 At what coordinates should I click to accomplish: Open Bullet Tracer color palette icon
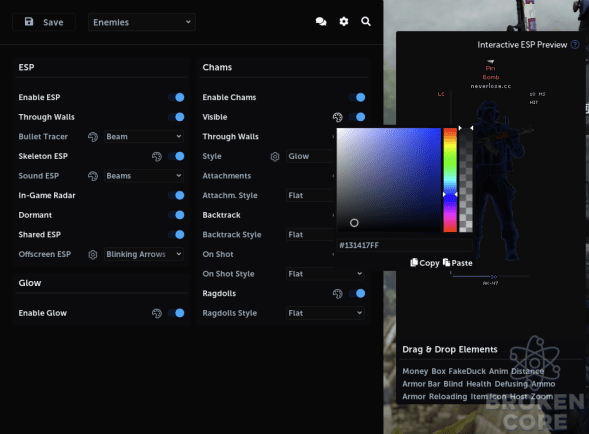93,137
